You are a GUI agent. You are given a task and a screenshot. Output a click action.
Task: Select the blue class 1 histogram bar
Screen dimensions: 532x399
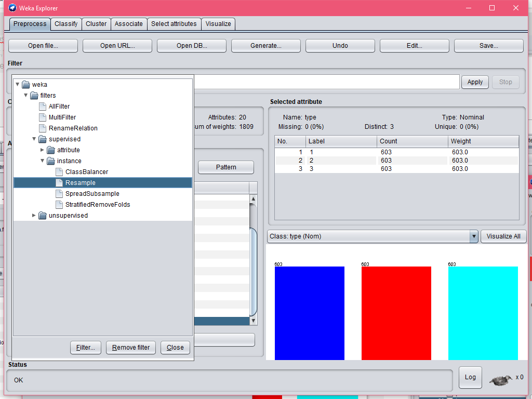point(310,313)
